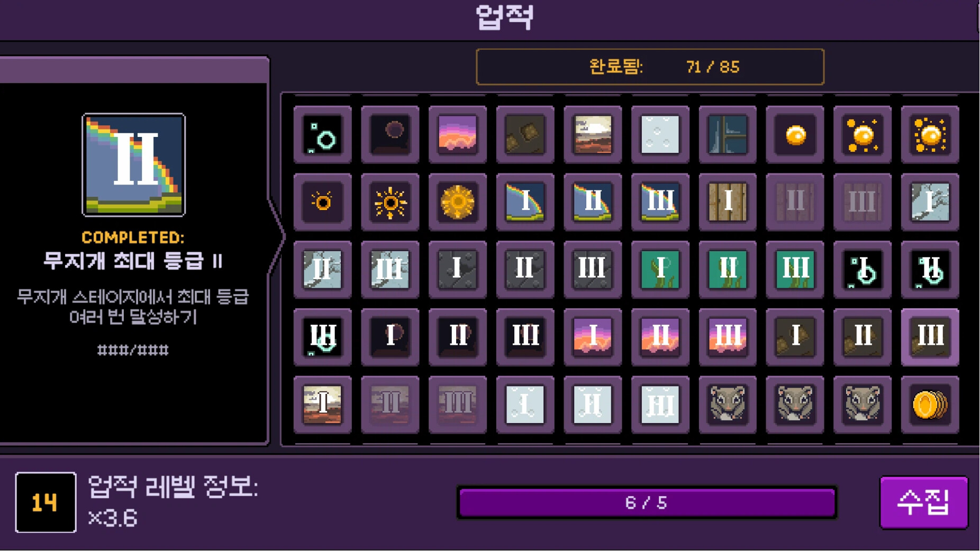Viewport: 980px width, 551px height.
Task: Select the teal ring bubble achievement
Action: click(323, 134)
